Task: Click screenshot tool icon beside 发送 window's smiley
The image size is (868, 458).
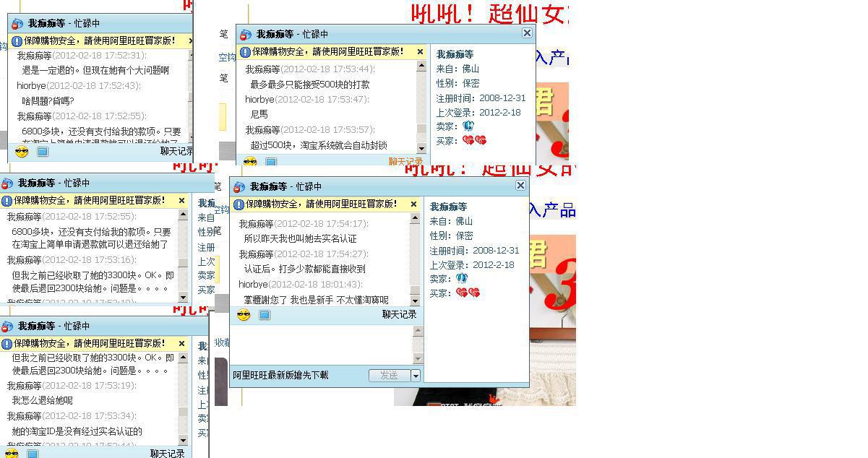Action: pos(265,315)
